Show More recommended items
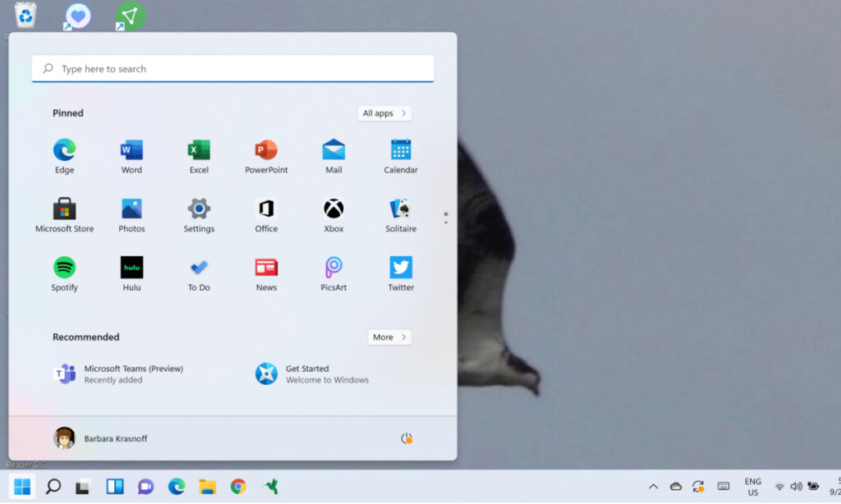The height and width of the screenshot is (504, 841). (389, 337)
